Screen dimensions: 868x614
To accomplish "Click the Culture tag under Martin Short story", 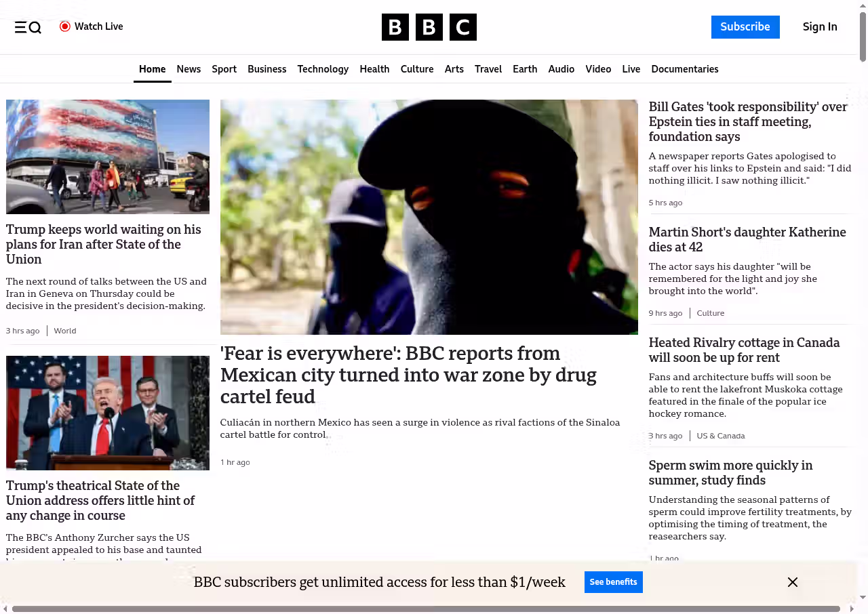I will [x=710, y=313].
